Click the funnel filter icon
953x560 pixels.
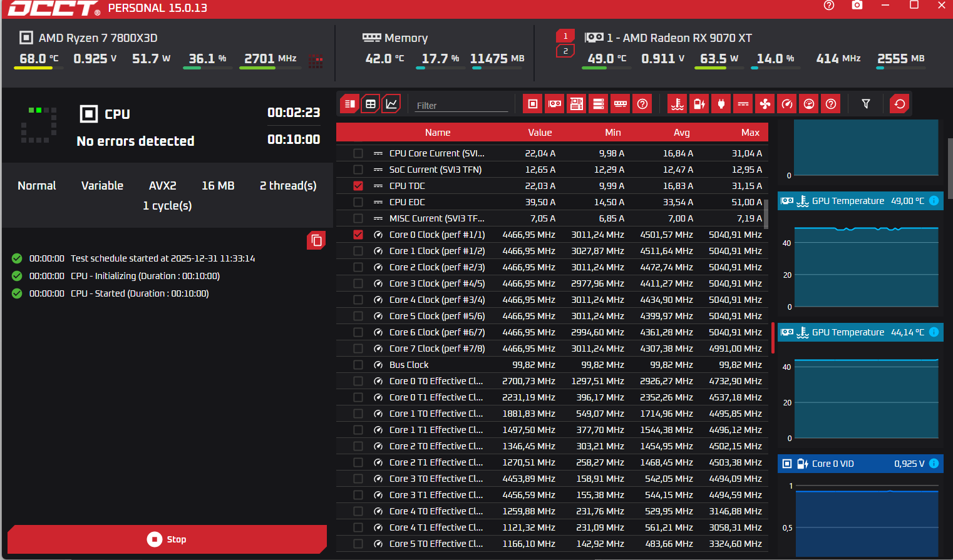(x=866, y=104)
